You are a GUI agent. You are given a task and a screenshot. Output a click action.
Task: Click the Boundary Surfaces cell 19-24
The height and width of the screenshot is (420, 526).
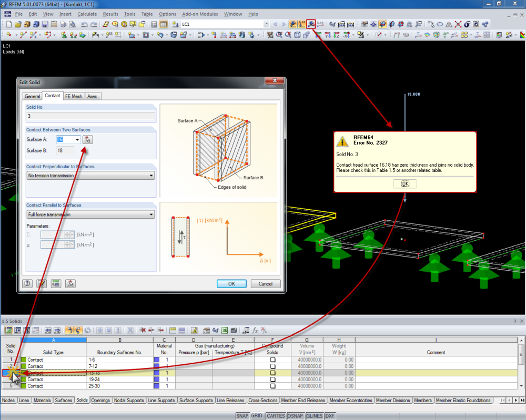(120, 380)
